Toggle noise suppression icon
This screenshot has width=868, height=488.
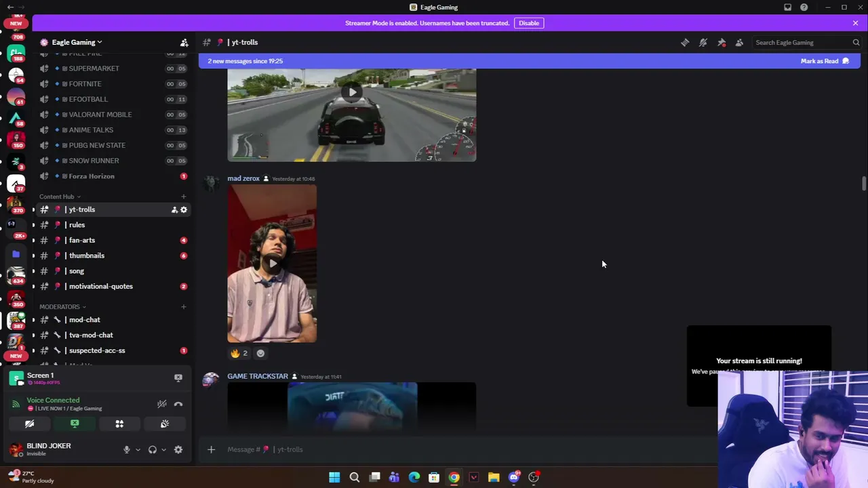coord(161,404)
